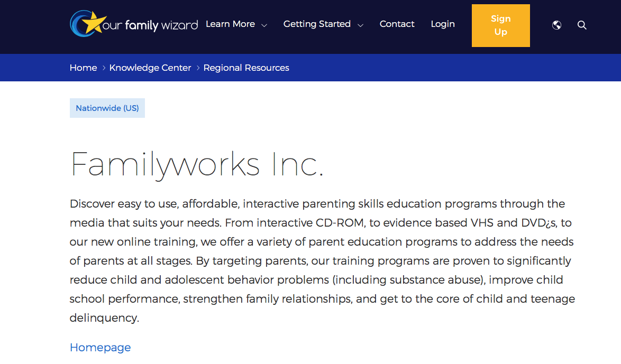621x364 pixels.
Task: Follow the Homepage link below the description
Action: tap(100, 347)
